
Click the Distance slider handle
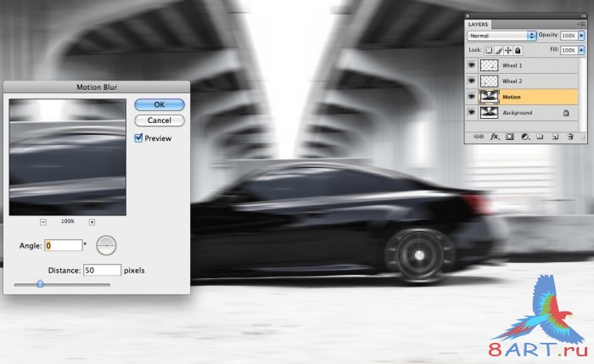(x=40, y=283)
